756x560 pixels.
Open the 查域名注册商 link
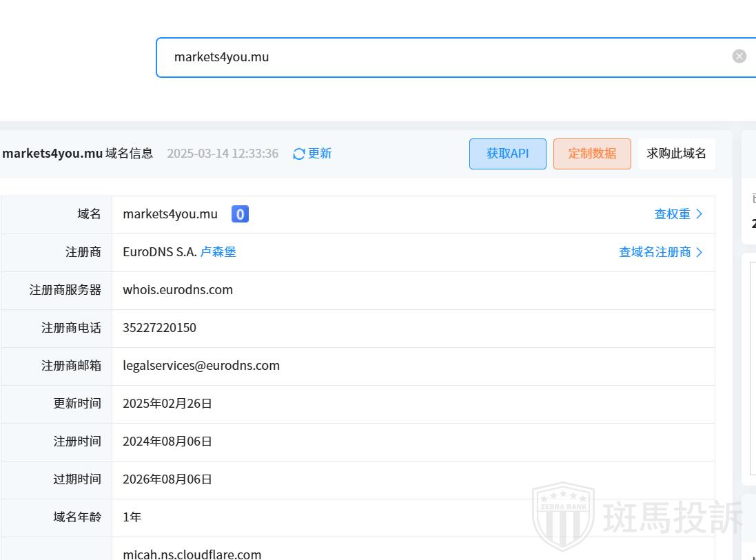(x=655, y=252)
